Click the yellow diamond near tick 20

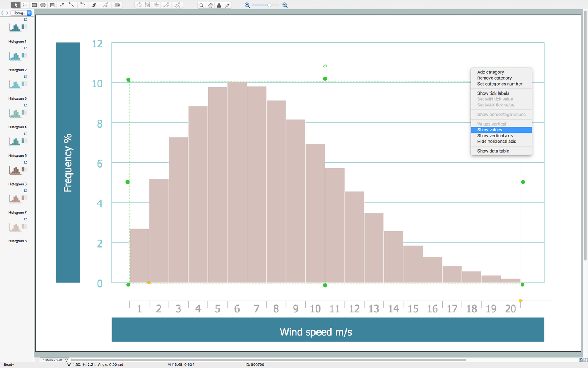click(521, 301)
